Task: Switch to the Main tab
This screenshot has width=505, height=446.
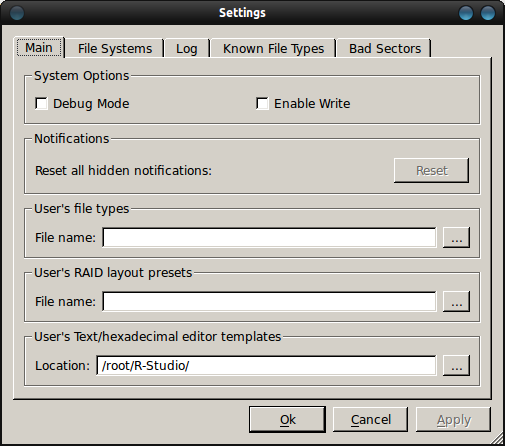Action: tap(39, 47)
